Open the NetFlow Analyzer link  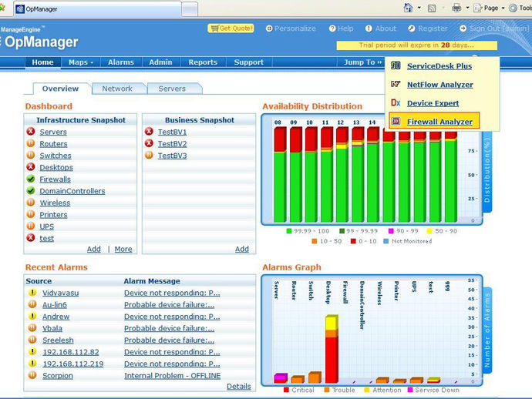click(x=440, y=85)
